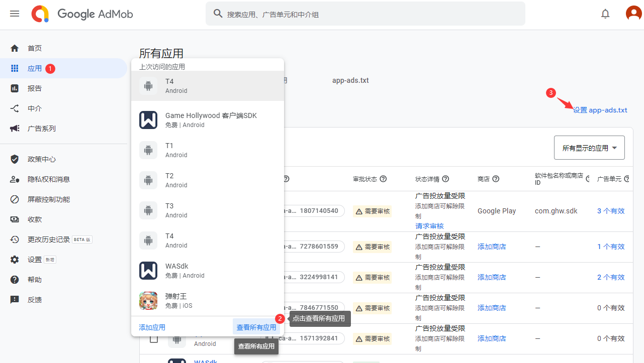Screen dimensions: 644x363
Task: Click the Google AdMob logo
Action: [x=82, y=14]
